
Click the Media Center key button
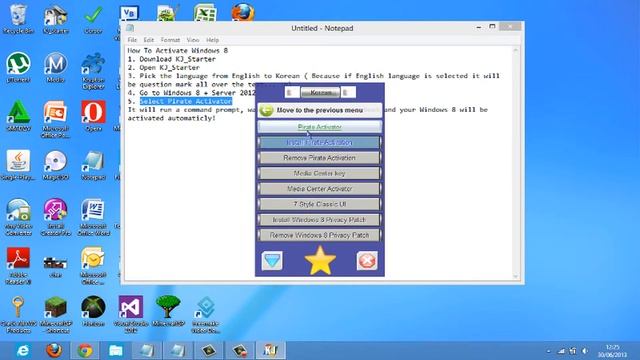tap(320, 173)
